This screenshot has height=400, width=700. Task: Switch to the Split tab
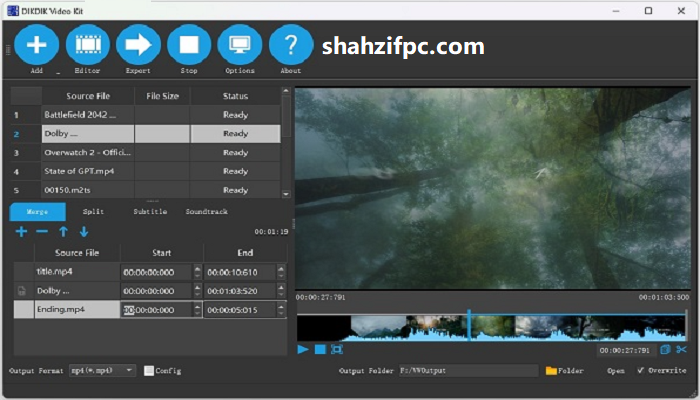click(x=93, y=212)
